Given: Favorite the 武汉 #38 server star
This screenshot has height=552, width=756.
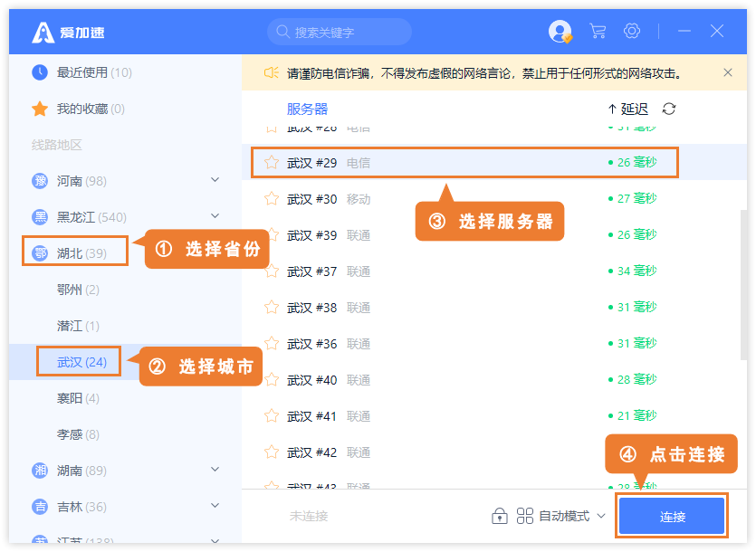Looking at the screenshot, I should click(x=272, y=307).
